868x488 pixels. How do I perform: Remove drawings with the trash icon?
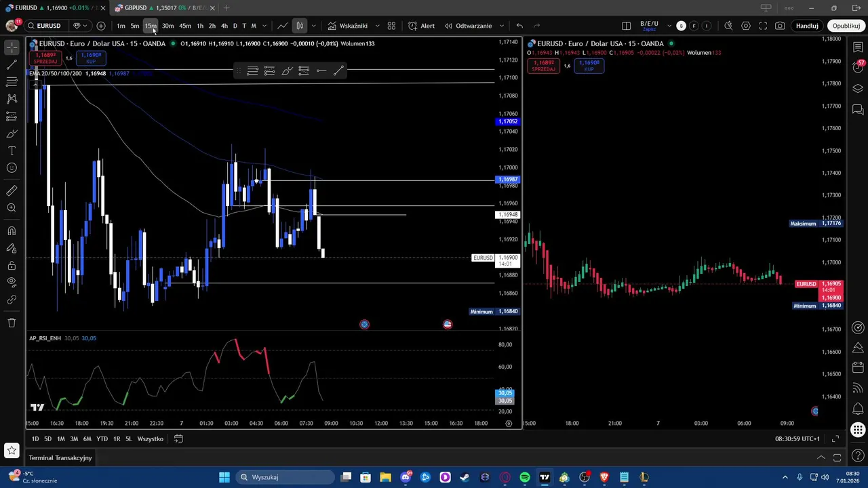(x=12, y=323)
